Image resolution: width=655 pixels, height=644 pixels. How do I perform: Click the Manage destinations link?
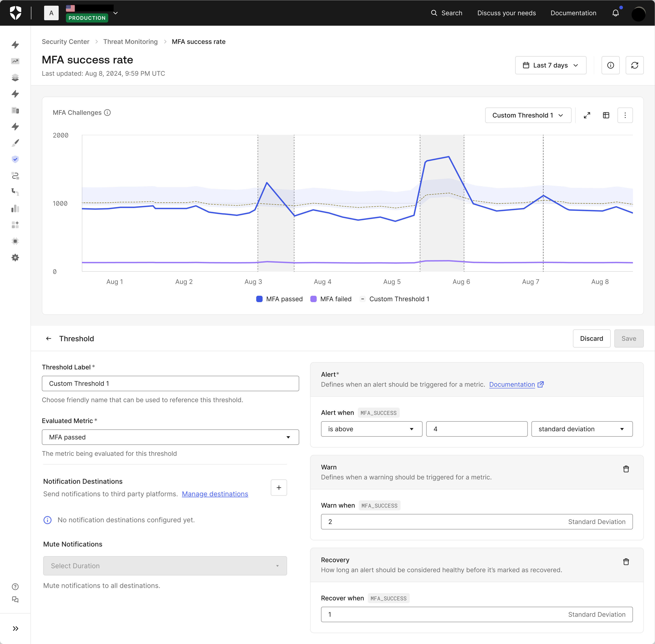[215, 494]
